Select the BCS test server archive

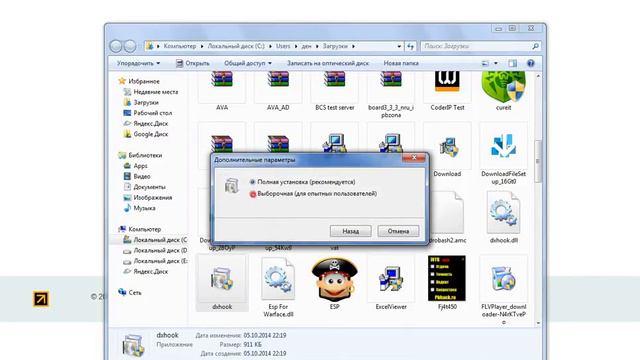(335, 80)
